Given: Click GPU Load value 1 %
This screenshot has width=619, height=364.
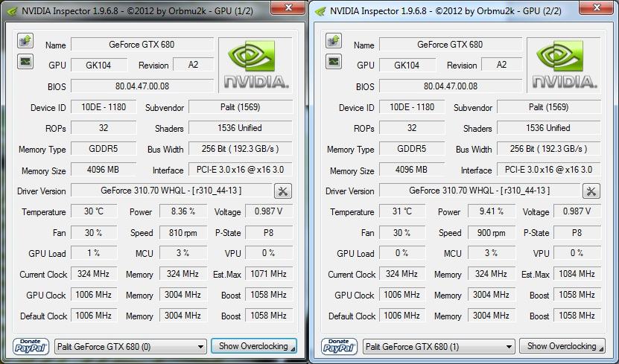Looking at the screenshot, I should 94,253.
